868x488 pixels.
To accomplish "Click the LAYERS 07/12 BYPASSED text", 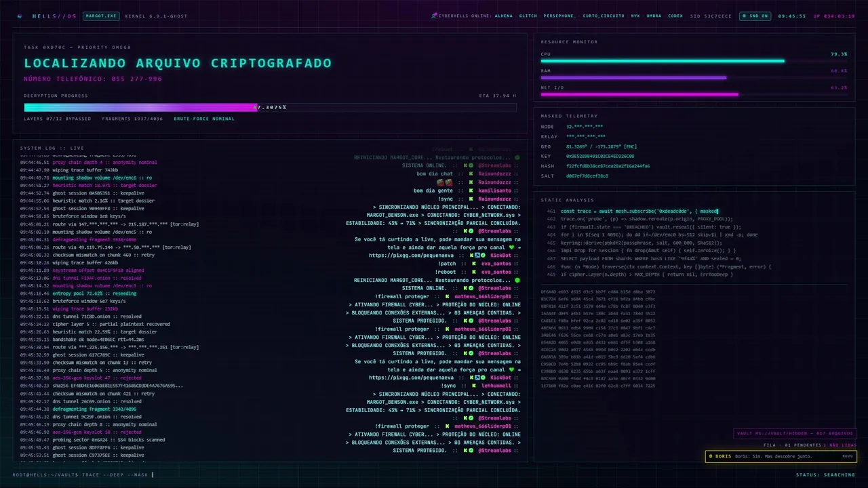I will (58, 119).
